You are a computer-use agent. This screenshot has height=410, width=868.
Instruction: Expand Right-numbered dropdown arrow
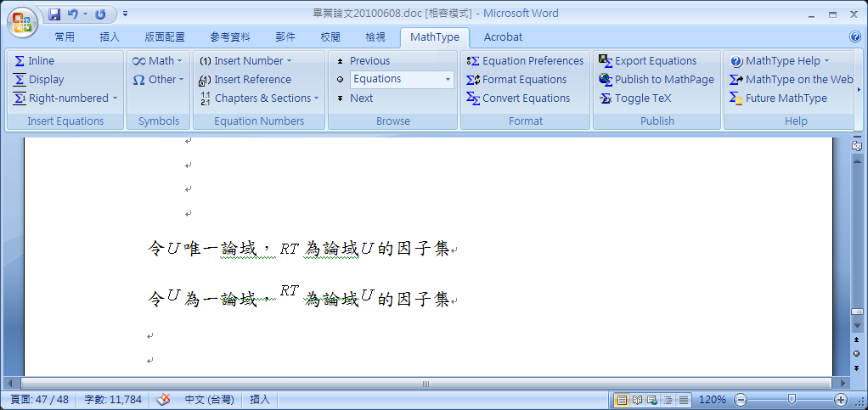[115, 98]
